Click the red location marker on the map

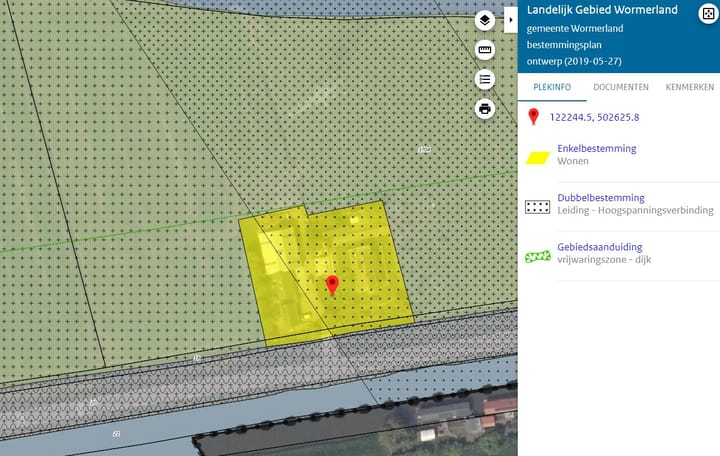click(x=333, y=285)
